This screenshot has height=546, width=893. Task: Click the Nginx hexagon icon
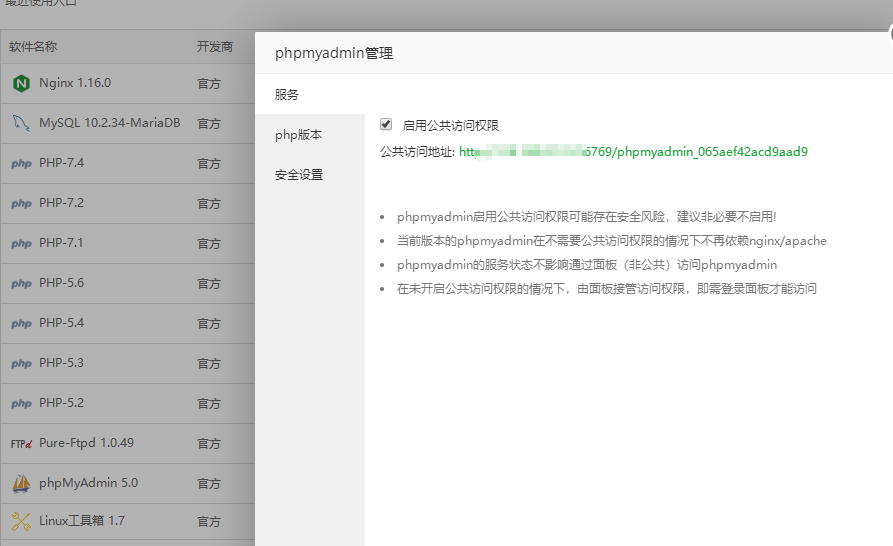pyautogui.click(x=21, y=84)
